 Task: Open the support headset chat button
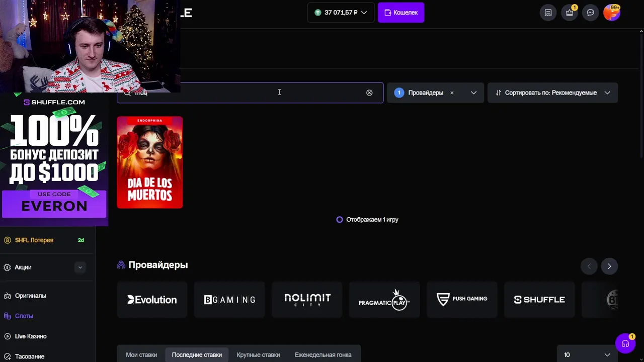click(625, 344)
